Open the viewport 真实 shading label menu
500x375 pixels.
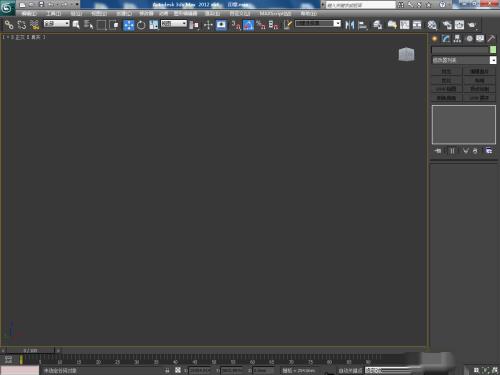click(36, 37)
